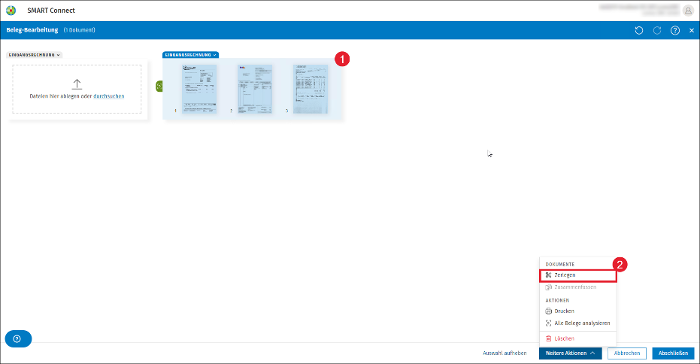The width and height of the screenshot is (700, 364).
Task: Collapse the Weitere Aktionen menu button
Action: coord(570,353)
